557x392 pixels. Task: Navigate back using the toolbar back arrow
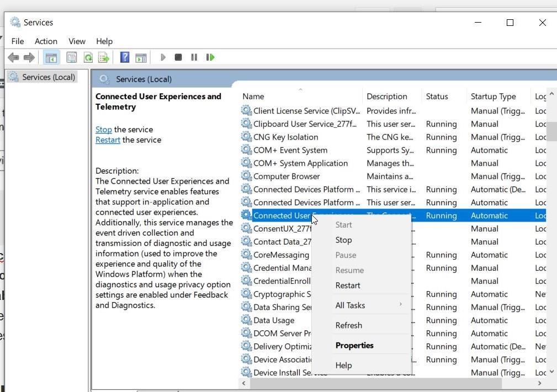coord(13,57)
